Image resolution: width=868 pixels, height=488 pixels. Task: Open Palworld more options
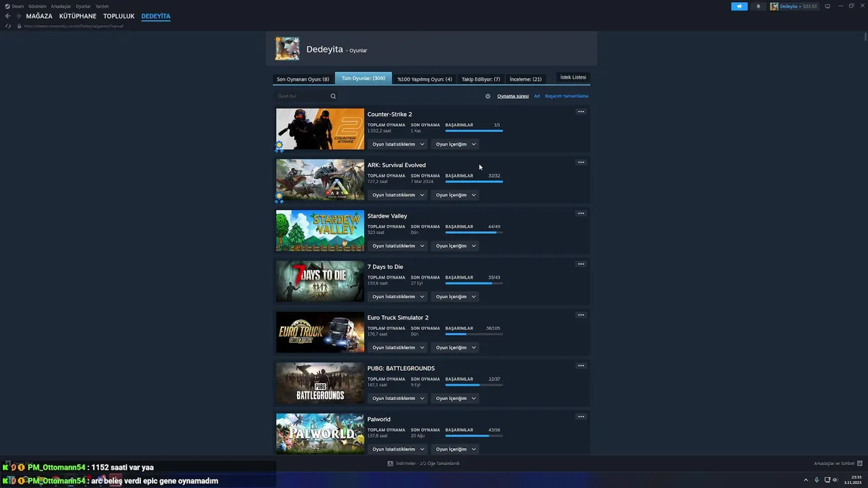(x=580, y=417)
